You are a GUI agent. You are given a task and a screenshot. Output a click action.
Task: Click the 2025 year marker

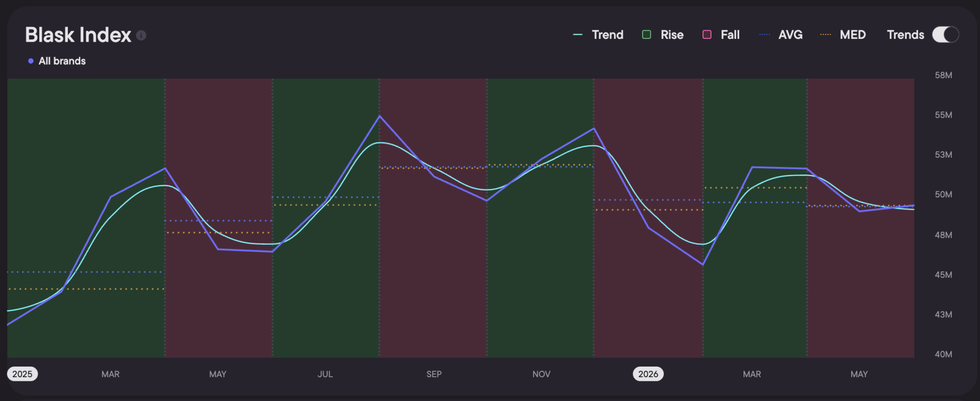[x=22, y=374]
